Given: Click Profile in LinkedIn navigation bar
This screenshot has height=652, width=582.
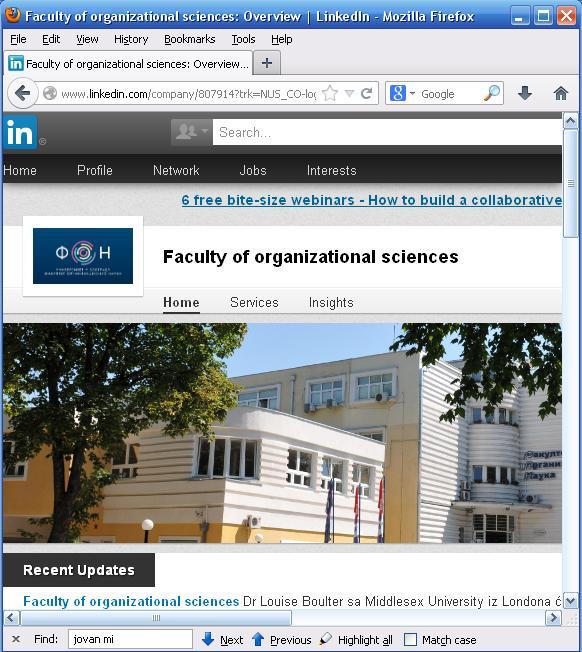Looking at the screenshot, I should [95, 170].
